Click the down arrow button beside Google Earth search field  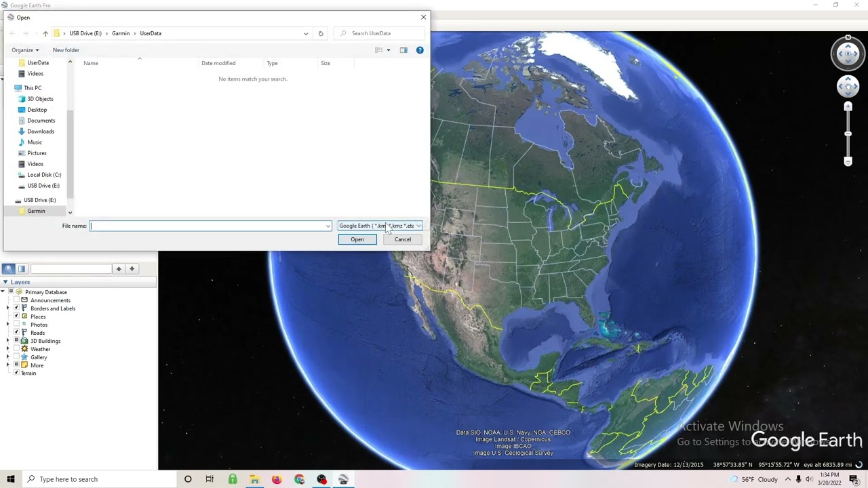point(132,269)
